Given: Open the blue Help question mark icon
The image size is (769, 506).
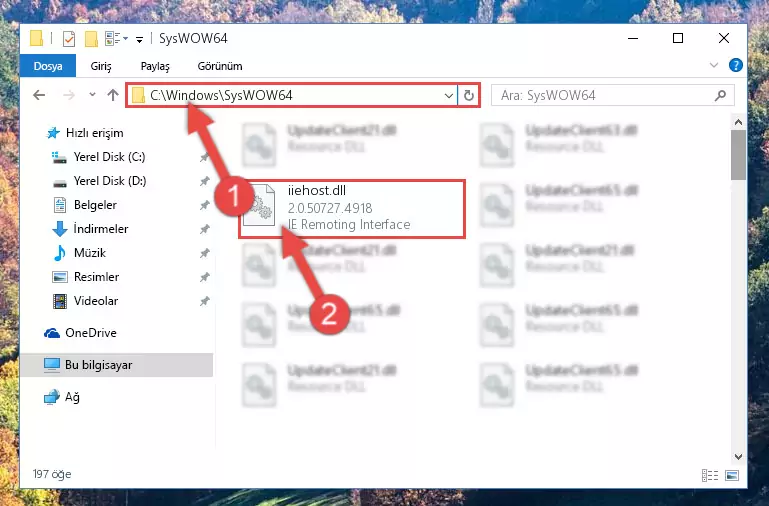Looking at the screenshot, I should [736, 65].
